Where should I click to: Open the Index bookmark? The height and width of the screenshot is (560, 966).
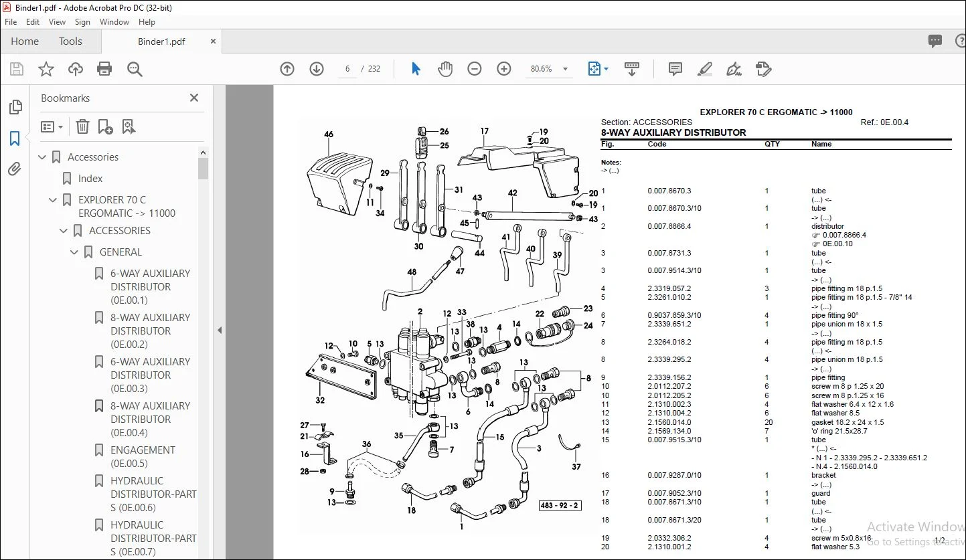tap(90, 179)
